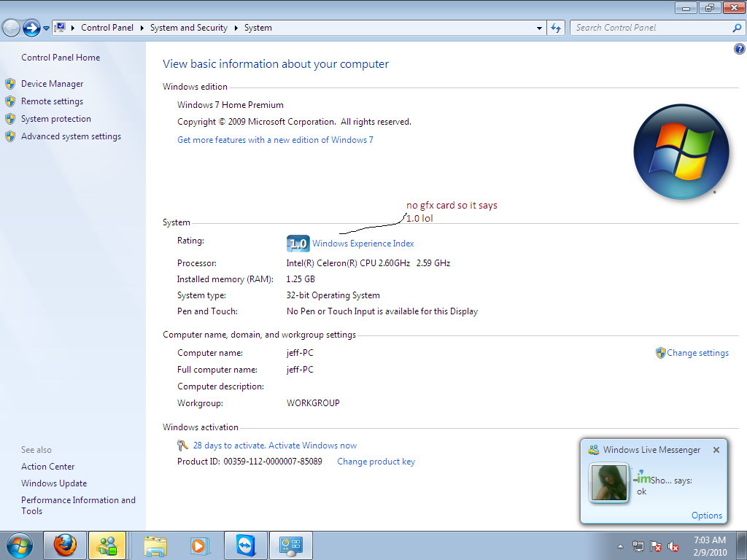
Task: Click Change product key link
Action: click(x=376, y=462)
